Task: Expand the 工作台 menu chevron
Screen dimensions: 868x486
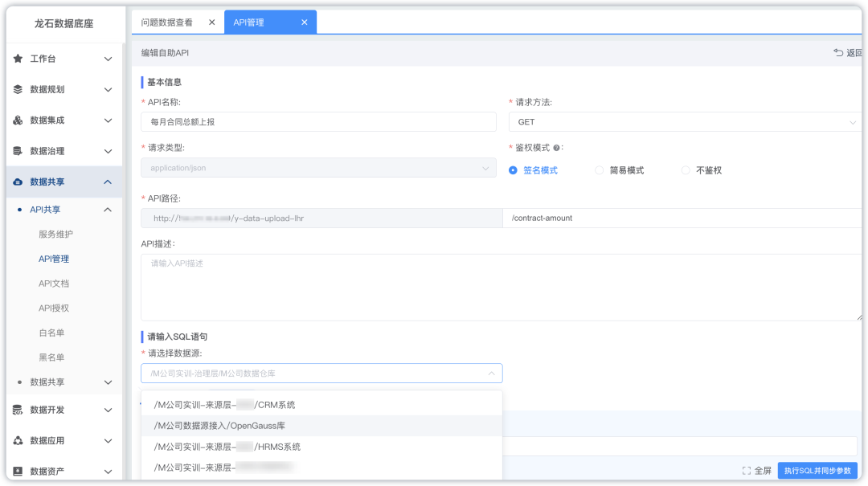Action: [108, 59]
